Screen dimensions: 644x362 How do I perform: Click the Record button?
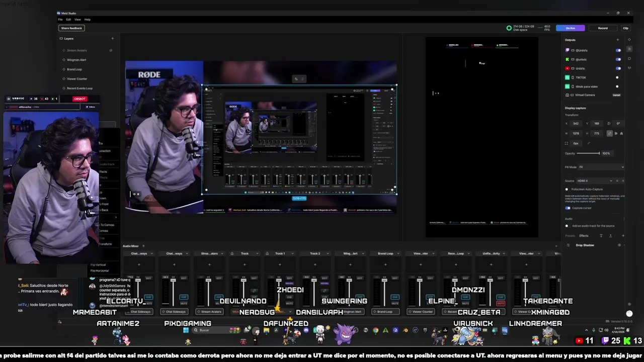click(x=603, y=28)
